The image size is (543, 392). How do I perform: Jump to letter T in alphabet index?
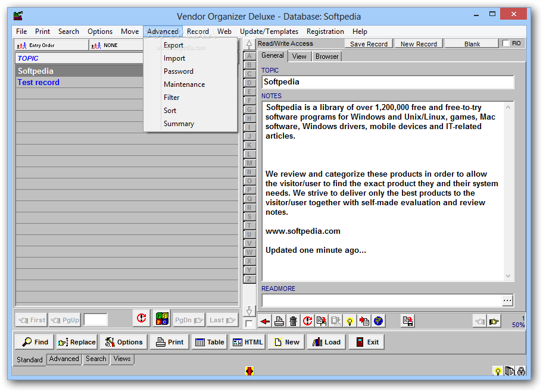[x=249, y=225]
